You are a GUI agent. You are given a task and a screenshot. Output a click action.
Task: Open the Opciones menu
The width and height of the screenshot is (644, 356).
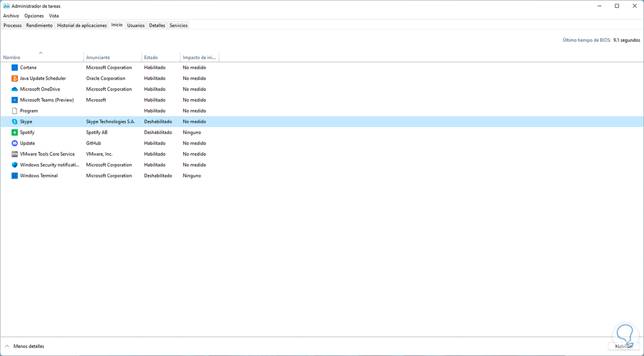click(34, 16)
